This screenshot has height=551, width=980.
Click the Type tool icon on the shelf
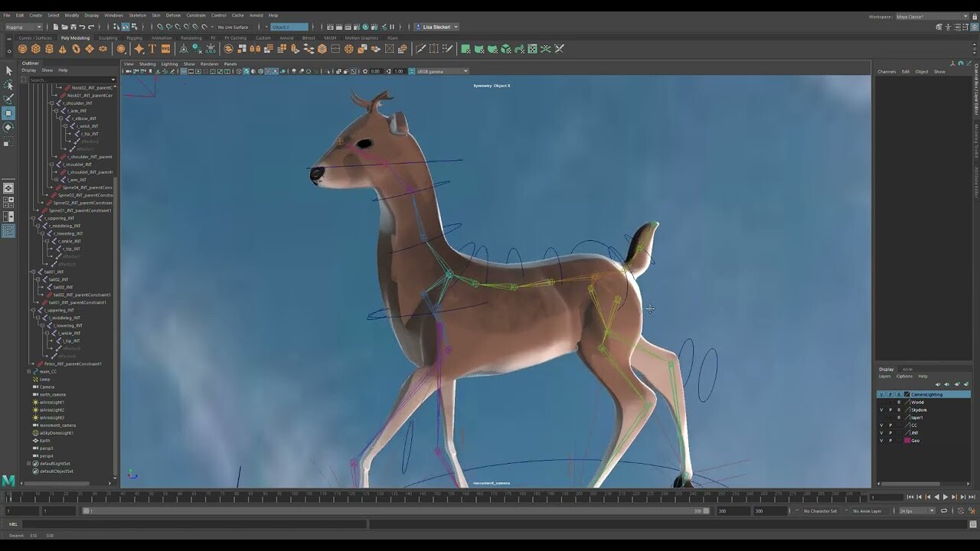(153, 48)
